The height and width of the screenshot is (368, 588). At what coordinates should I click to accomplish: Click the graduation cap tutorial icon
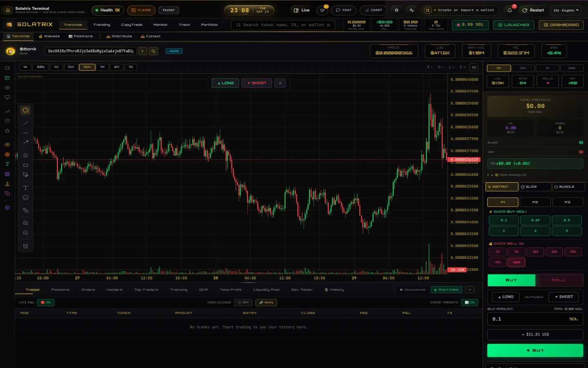323,10
